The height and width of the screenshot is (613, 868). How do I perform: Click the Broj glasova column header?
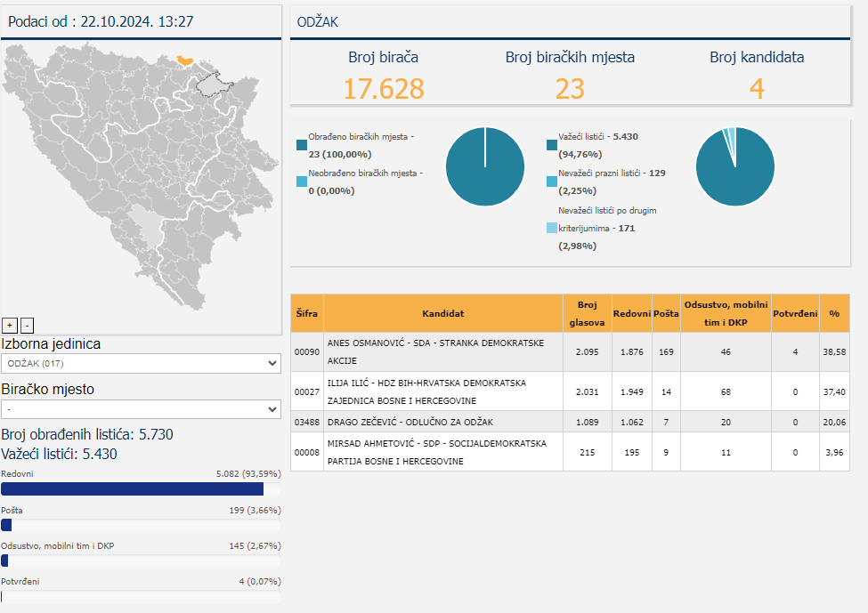[x=586, y=313]
